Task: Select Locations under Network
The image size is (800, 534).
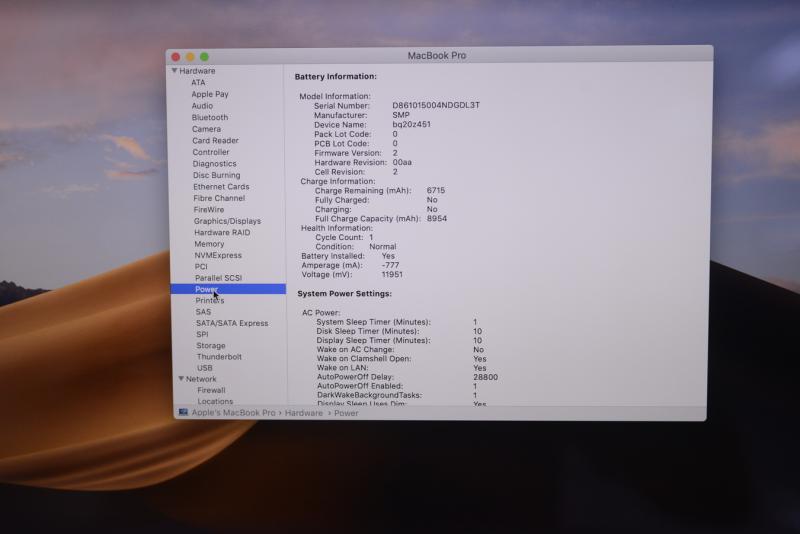Action: [215, 401]
